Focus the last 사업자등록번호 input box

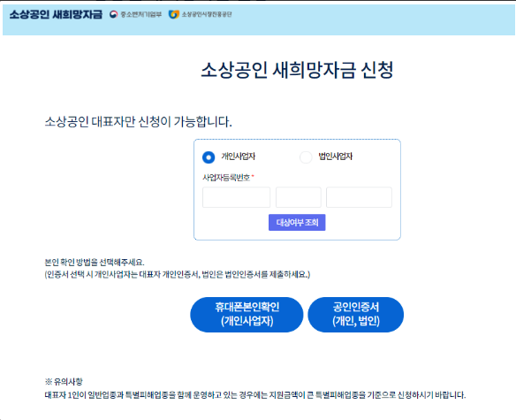(x=359, y=197)
